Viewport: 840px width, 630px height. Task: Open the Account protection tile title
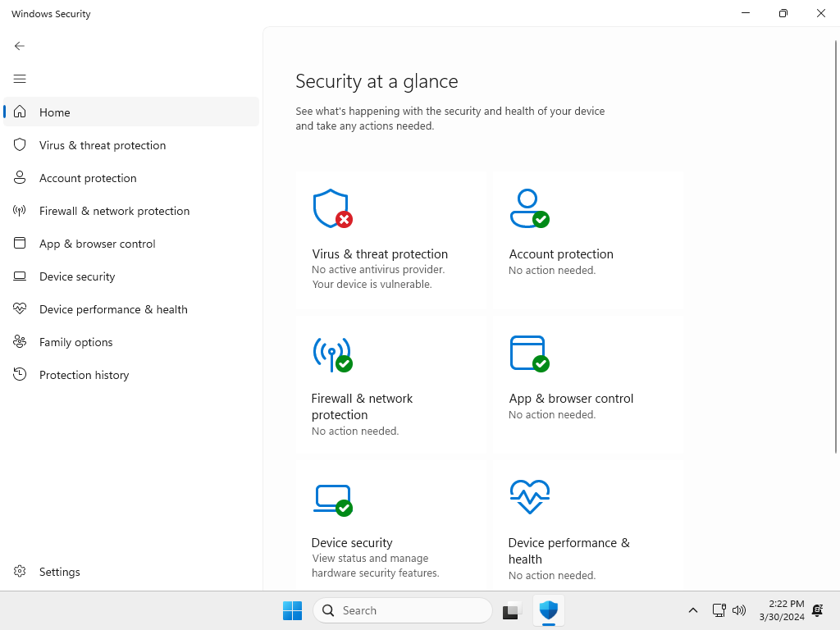[x=561, y=254]
